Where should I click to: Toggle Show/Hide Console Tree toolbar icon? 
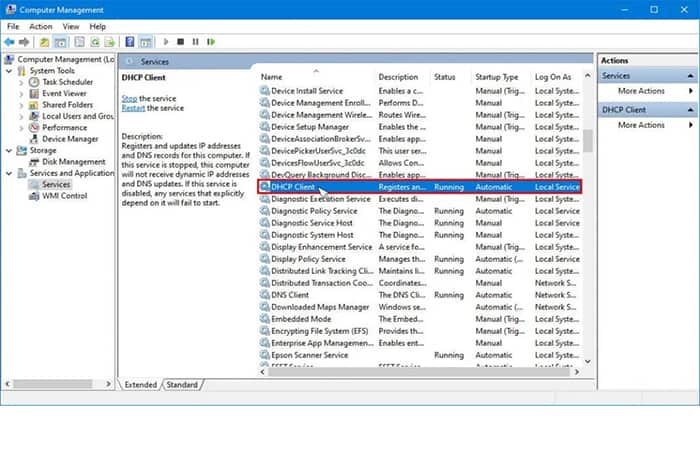[60, 42]
